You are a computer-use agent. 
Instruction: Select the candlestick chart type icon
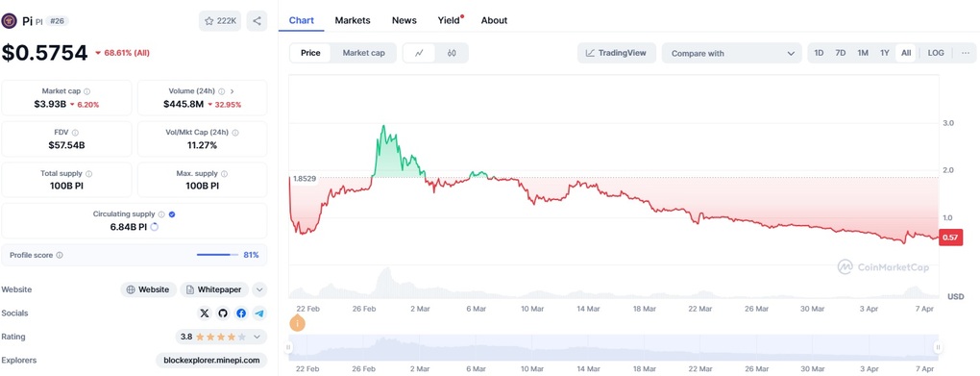[452, 53]
